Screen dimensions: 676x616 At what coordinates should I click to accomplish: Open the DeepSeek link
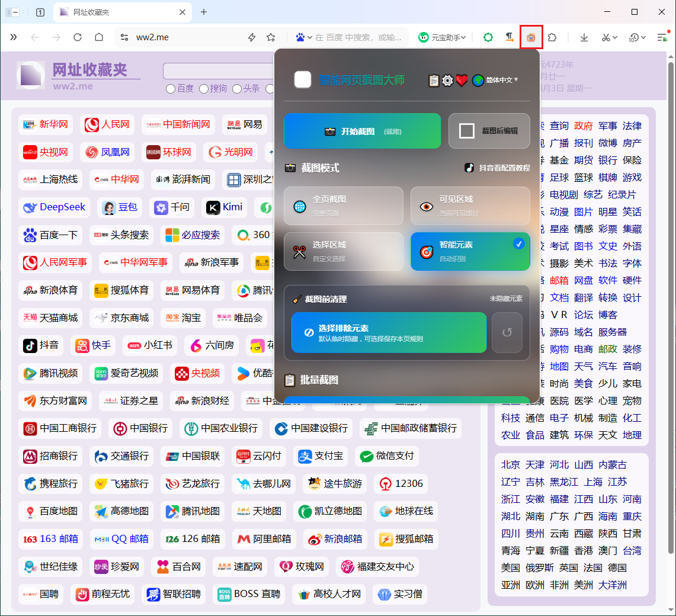pyautogui.click(x=55, y=207)
